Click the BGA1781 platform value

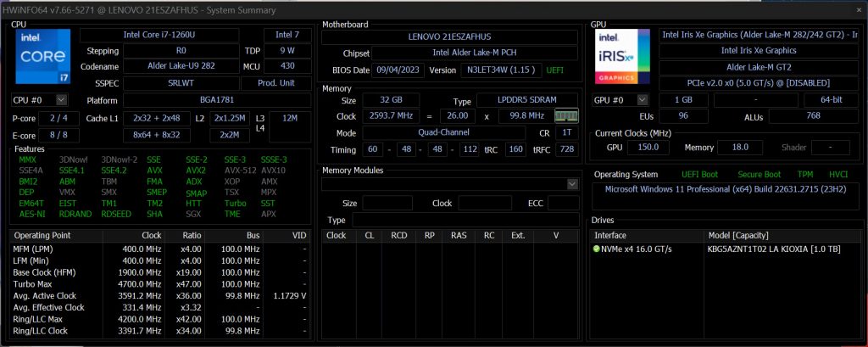click(216, 100)
